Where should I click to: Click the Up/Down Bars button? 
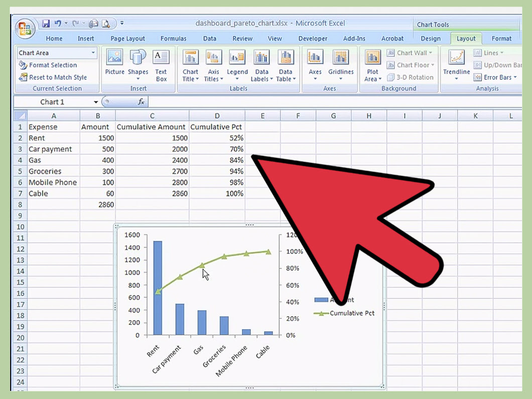pyautogui.click(x=497, y=65)
